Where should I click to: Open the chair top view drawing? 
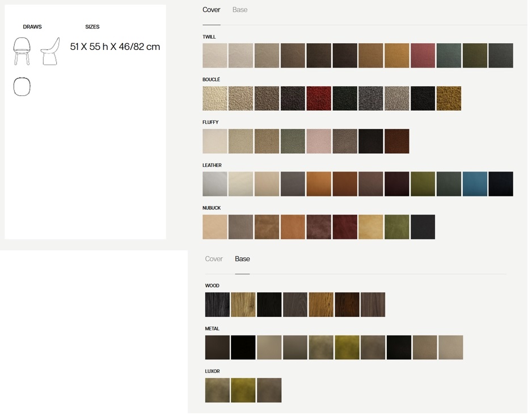(x=22, y=87)
